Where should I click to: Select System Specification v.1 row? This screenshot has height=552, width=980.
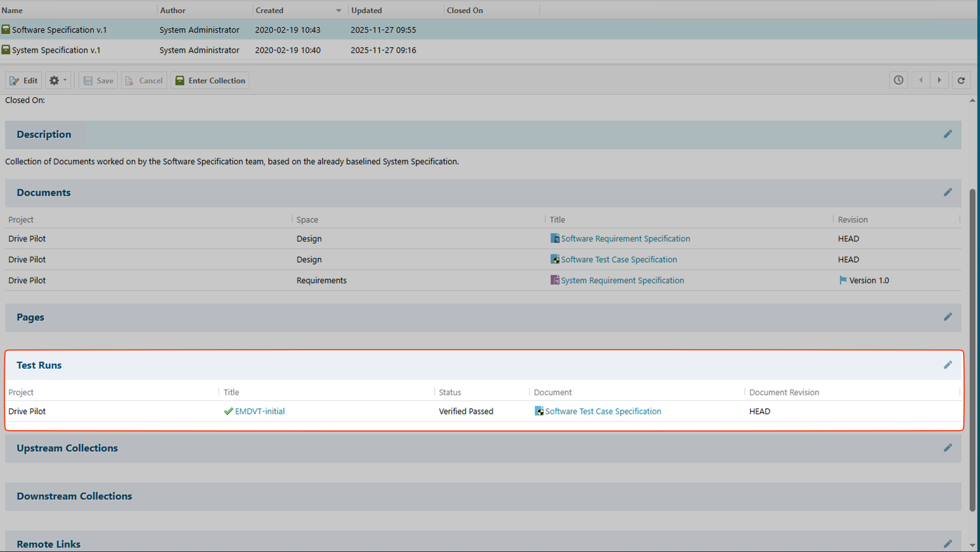point(56,50)
